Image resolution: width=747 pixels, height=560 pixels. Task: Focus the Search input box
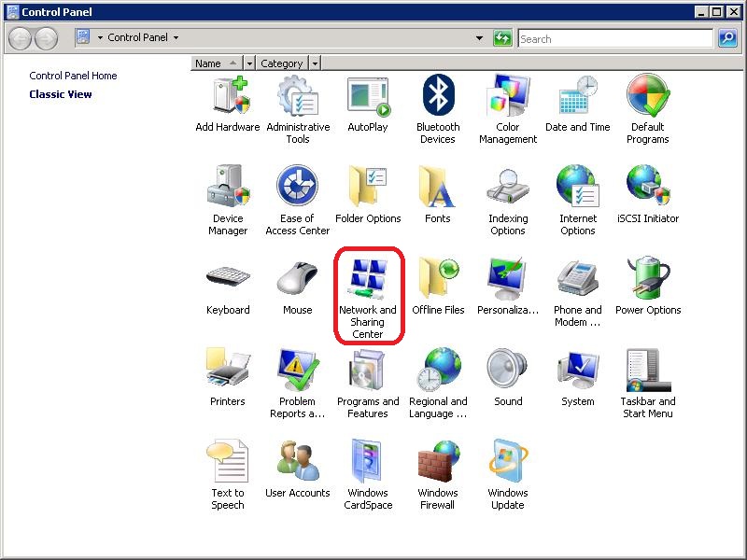(x=615, y=38)
